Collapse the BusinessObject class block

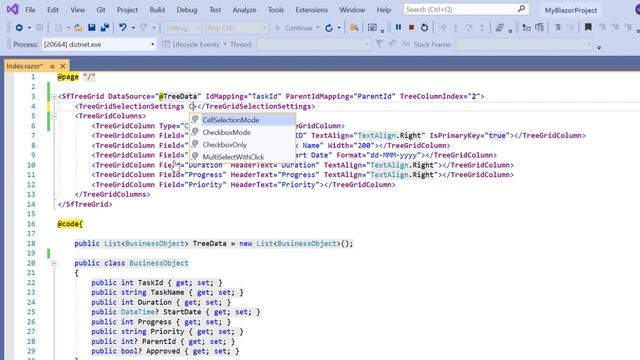click(54, 263)
